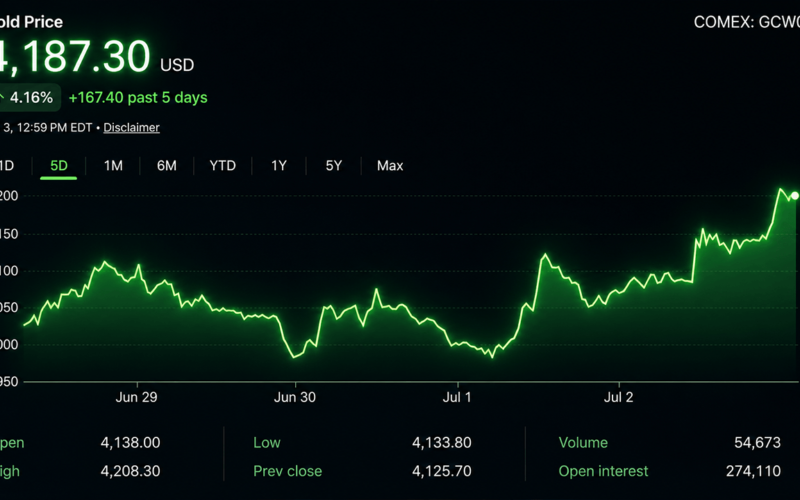Select the 5Y time range tab

[334, 166]
